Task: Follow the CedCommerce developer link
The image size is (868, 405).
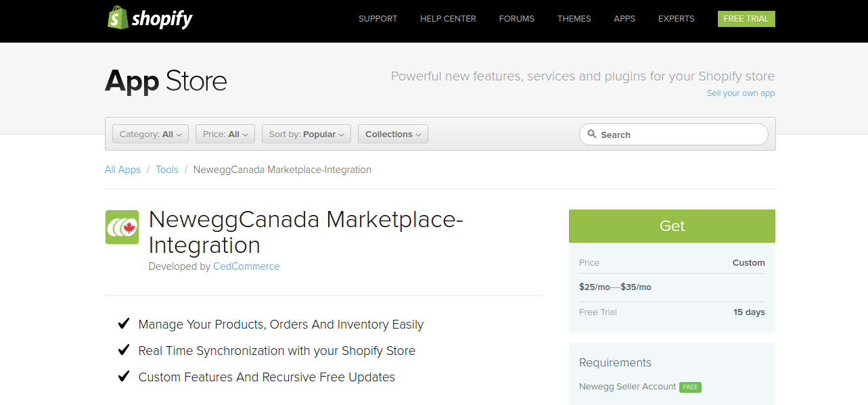Action: pos(246,266)
